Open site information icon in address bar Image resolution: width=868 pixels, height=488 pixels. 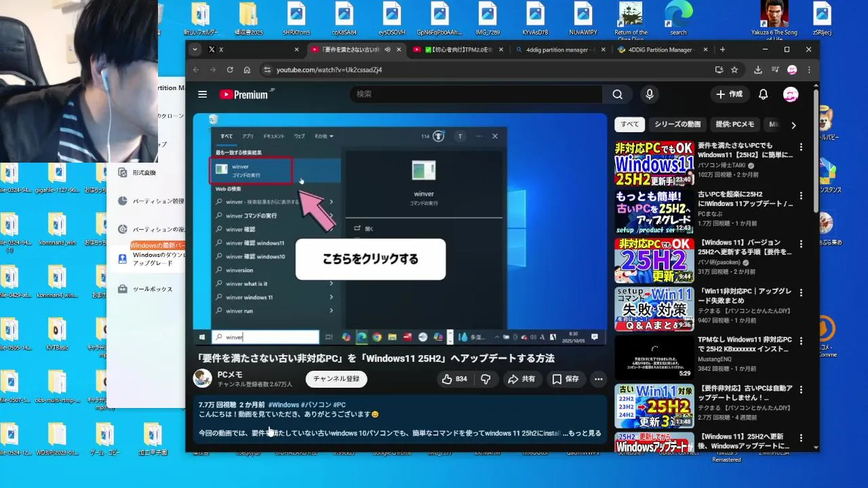tap(267, 70)
